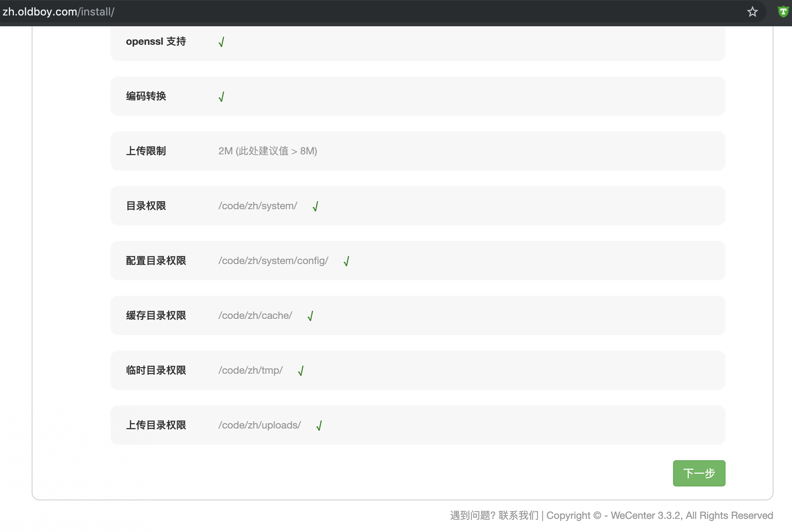The width and height of the screenshot is (792, 532).
Task: Click the /code/zh/uploads/ path text
Action: [x=259, y=425]
